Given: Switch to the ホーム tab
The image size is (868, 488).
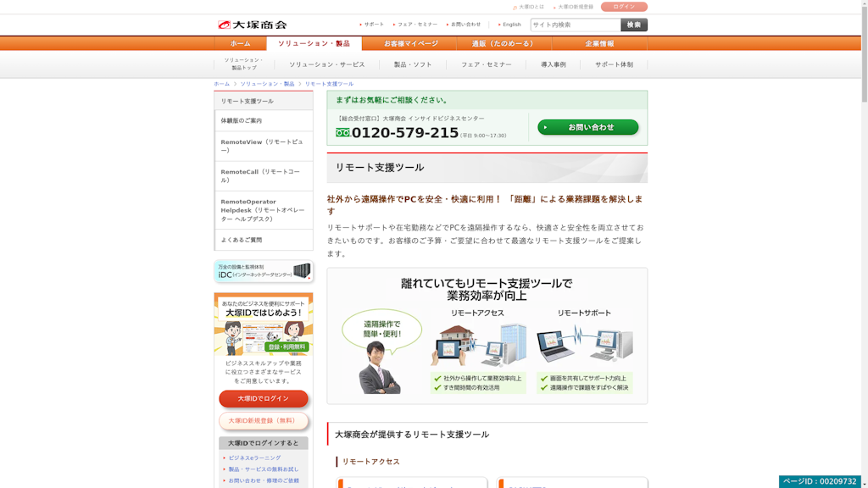Looking at the screenshot, I should tap(242, 43).
